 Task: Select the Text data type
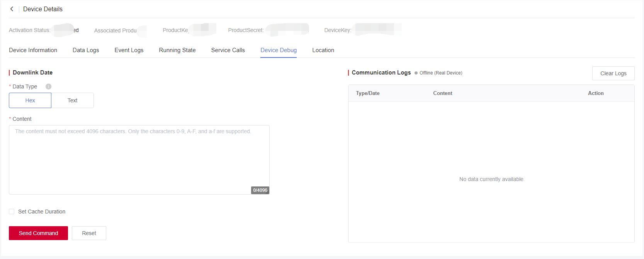[x=73, y=100]
